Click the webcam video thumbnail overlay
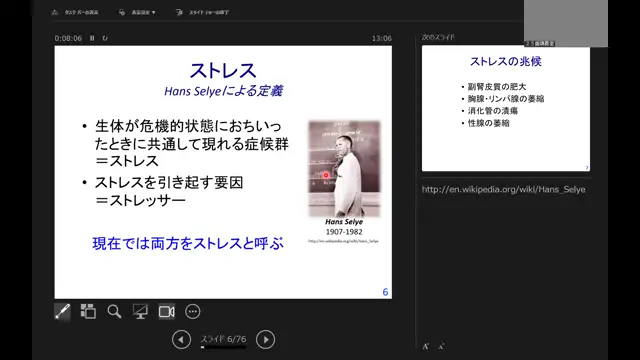The image size is (640, 360). [x=566, y=23]
